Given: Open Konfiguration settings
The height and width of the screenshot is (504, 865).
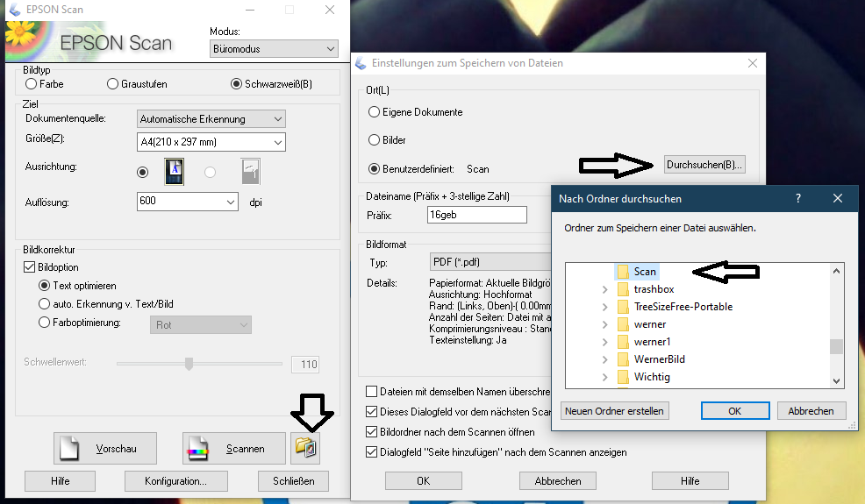Looking at the screenshot, I should (176, 481).
